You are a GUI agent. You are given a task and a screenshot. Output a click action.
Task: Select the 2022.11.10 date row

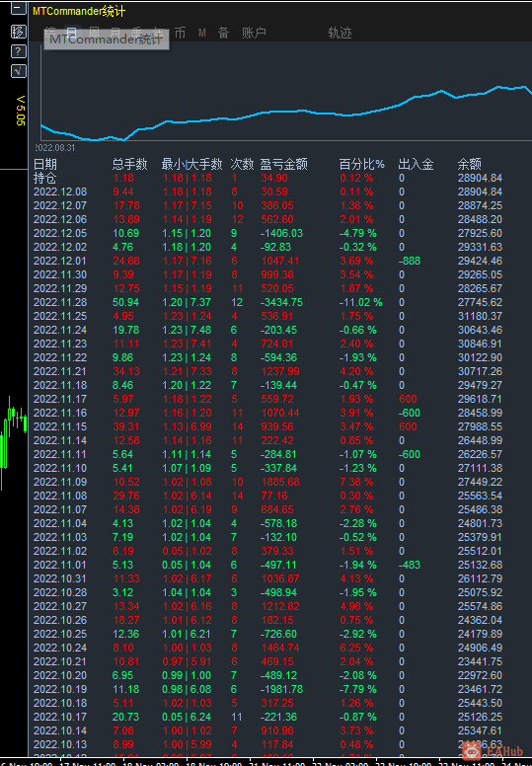(60, 468)
